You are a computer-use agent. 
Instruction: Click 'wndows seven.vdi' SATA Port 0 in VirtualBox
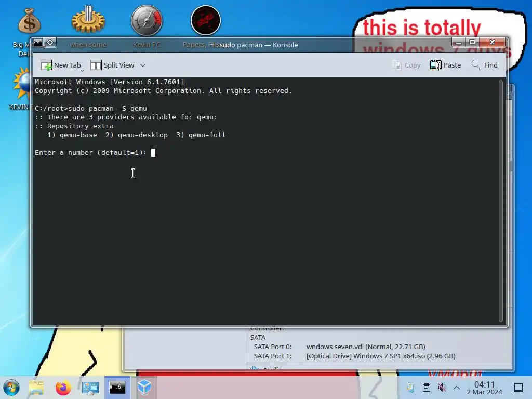(x=366, y=347)
